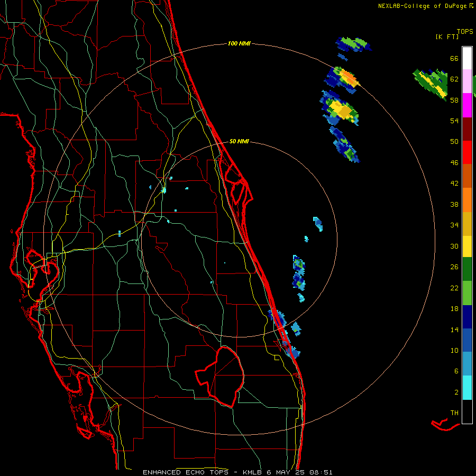Image resolution: width=476 pixels, height=476 pixels.
Task: Pick the yellow legend swatch
Action: pyautogui.click(x=467, y=246)
